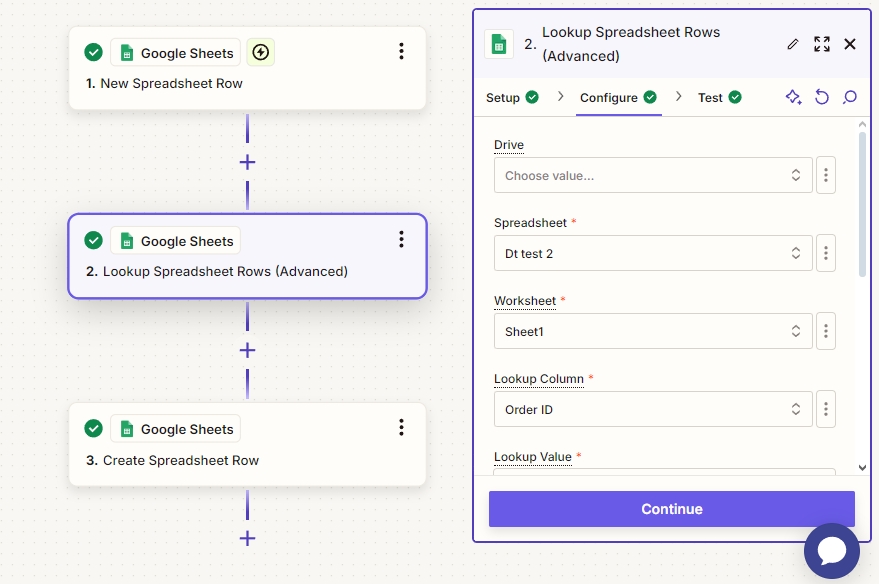The height and width of the screenshot is (584, 879).
Task: Open three-dot menu on Create Spreadsheet Row step
Action: point(401,428)
